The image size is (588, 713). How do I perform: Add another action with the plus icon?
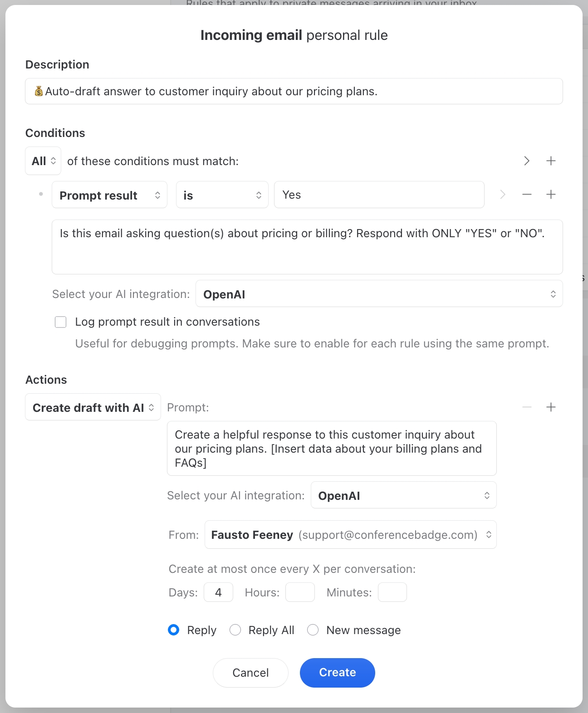(x=551, y=407)
